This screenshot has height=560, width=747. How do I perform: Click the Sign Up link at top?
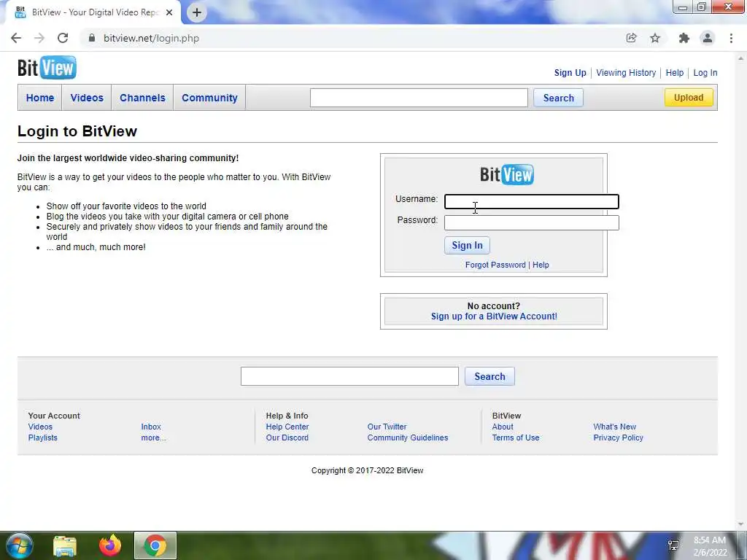[x=570, y=73]
